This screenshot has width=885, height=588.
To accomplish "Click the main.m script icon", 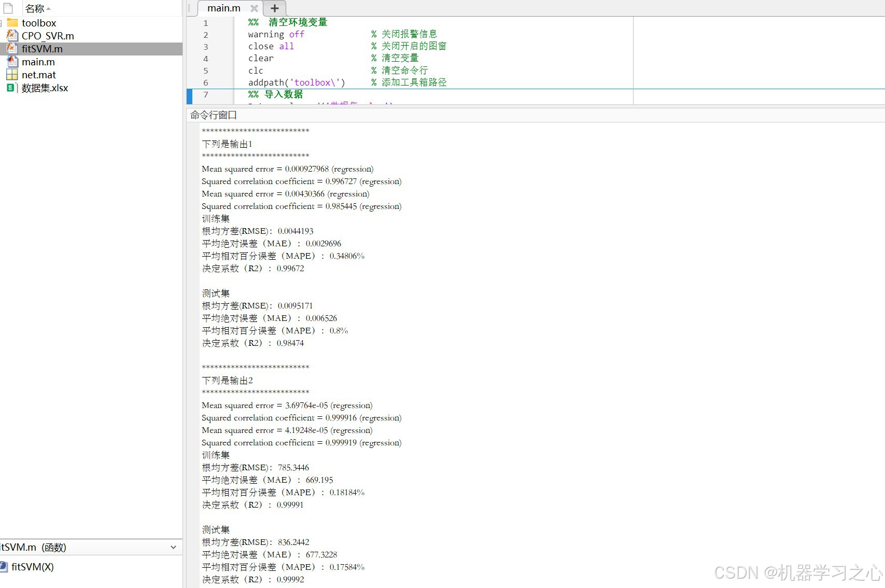I will [12, 62].
